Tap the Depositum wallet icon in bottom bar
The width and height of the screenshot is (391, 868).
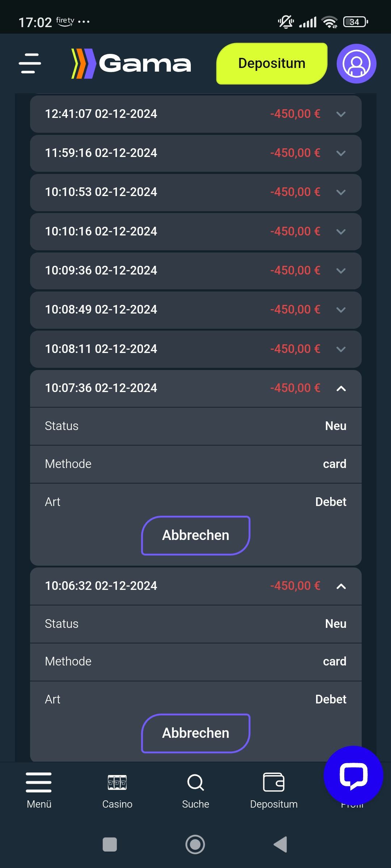[x=274, y=783]
